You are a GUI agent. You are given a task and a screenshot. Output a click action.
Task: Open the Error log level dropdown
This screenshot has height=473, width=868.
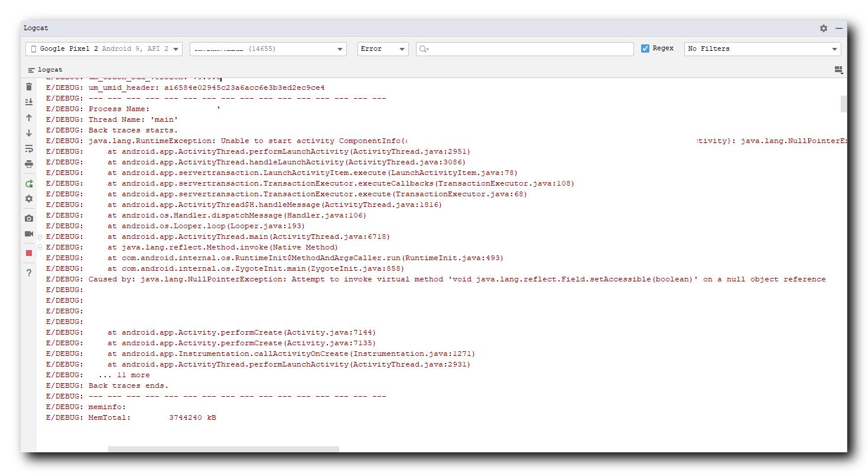pos(383,48)
